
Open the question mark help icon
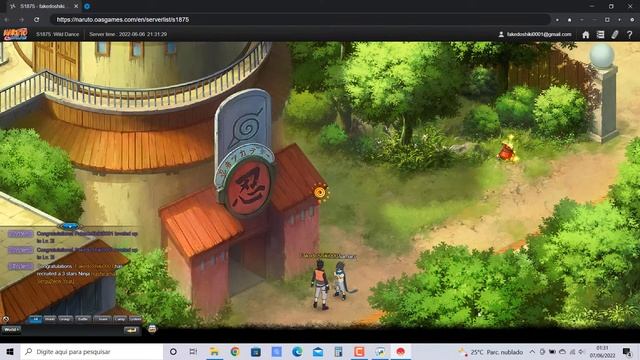click(629, 35)
